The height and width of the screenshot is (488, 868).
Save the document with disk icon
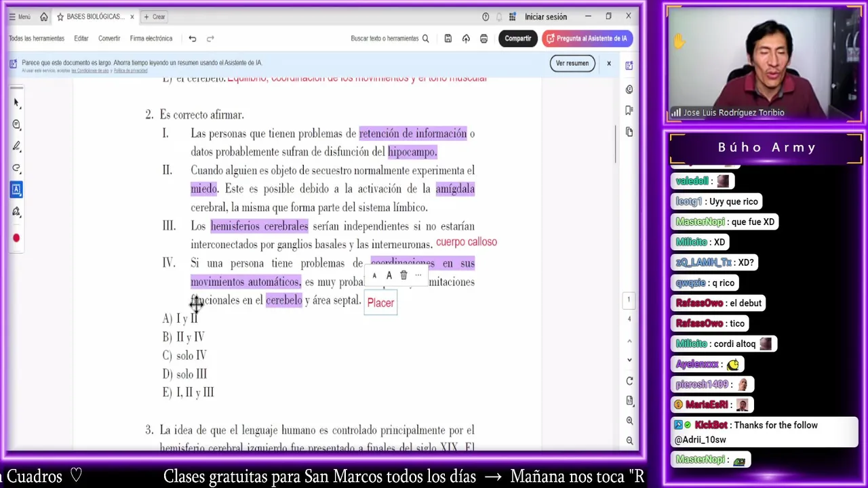coord(448,39)
